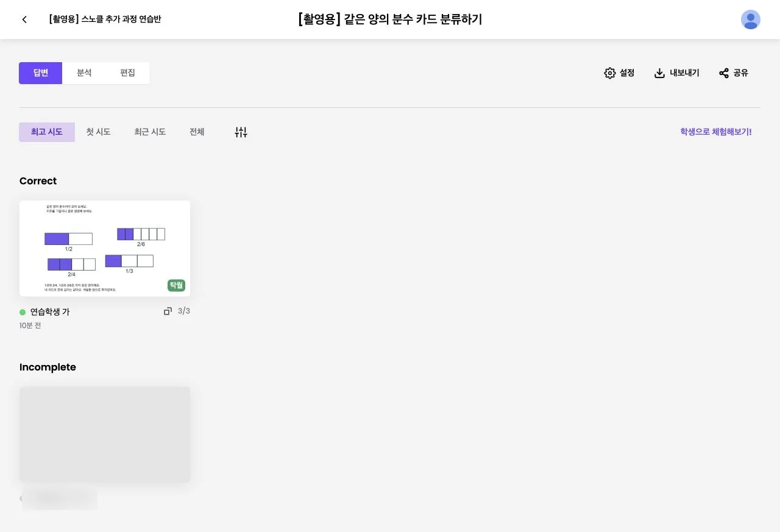
Task: Click the 탁월 badge on the thumbnail
Action: (176, 285)
